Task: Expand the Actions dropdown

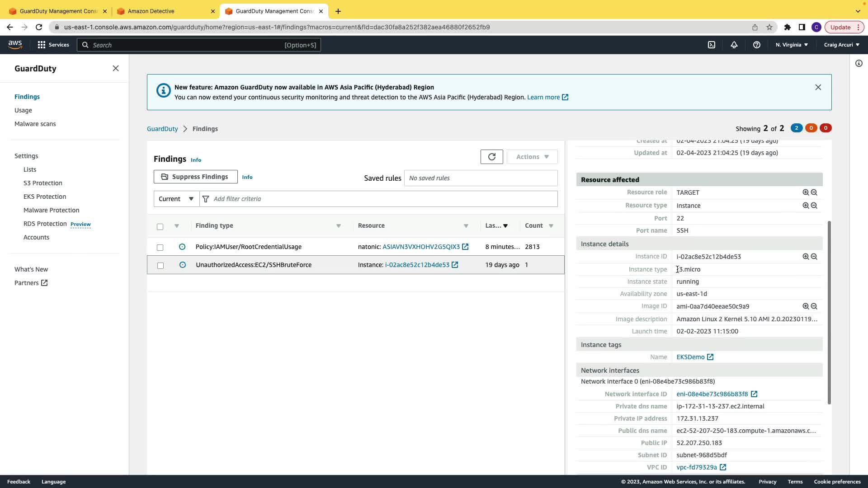Action: click(x=532, y=157)
